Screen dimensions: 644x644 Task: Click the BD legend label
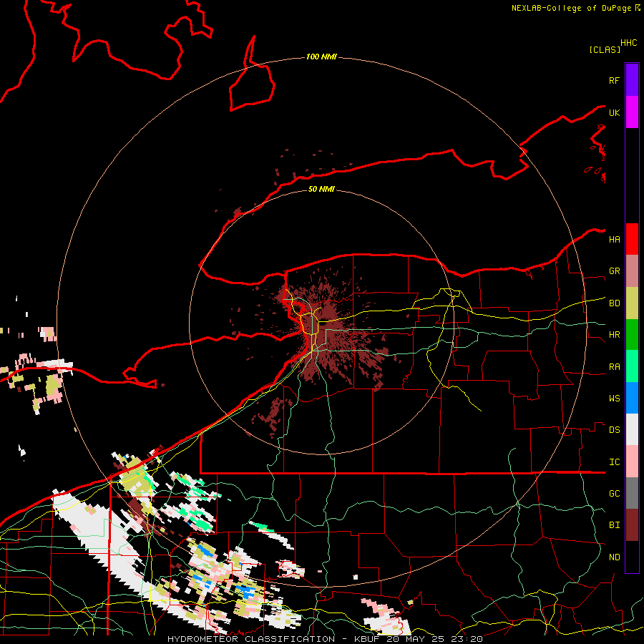point(614,303)
